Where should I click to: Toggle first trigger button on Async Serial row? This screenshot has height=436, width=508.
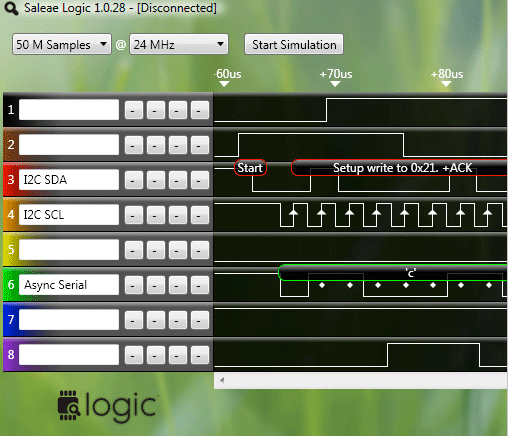tap(134, 285)
